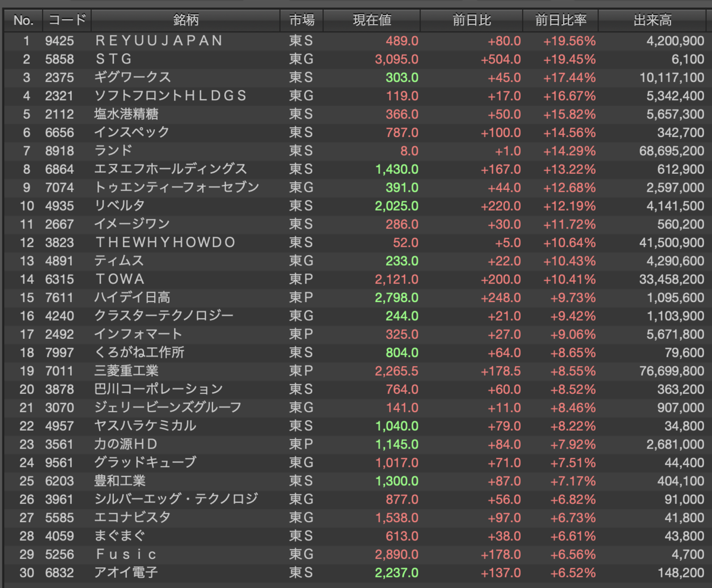Click ハイデイ日高 stock name
The height and width of the screenshot is (588, 712).
click(x=132, y=297)
